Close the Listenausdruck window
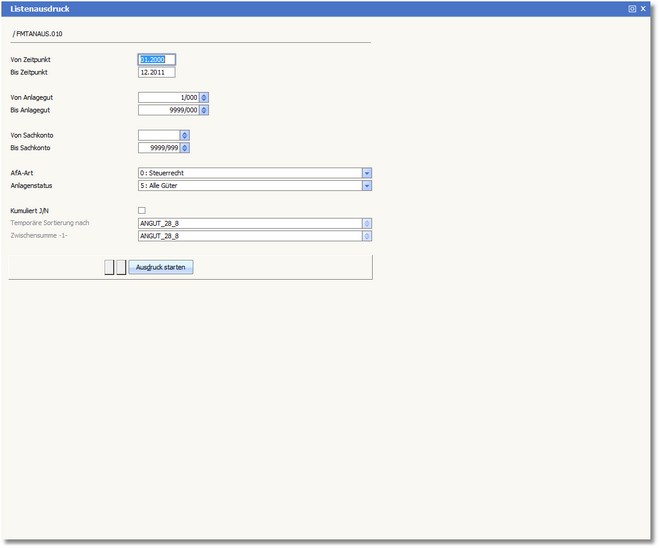The height and width of the screenshot is (548, 659). pyautogui.click(x=644, y=8)
